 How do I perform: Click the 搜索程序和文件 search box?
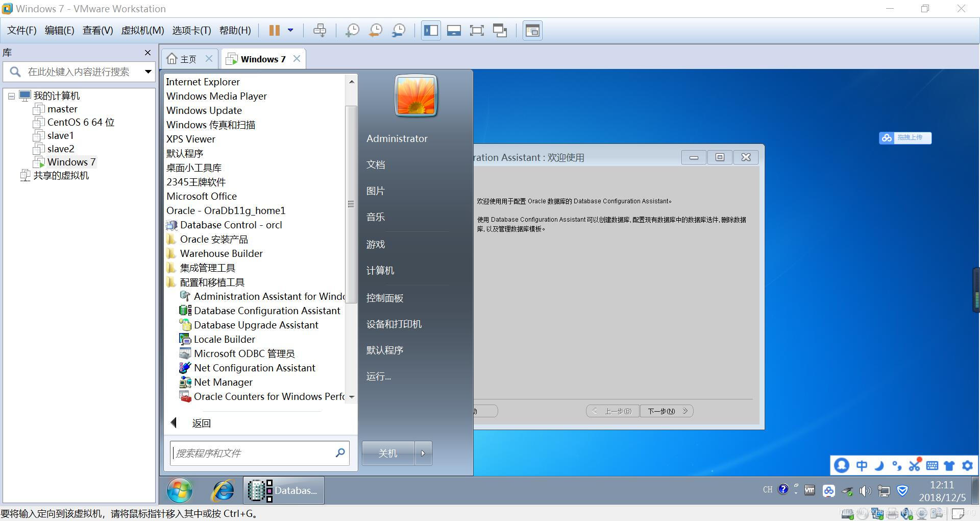(x=260, y=453)
